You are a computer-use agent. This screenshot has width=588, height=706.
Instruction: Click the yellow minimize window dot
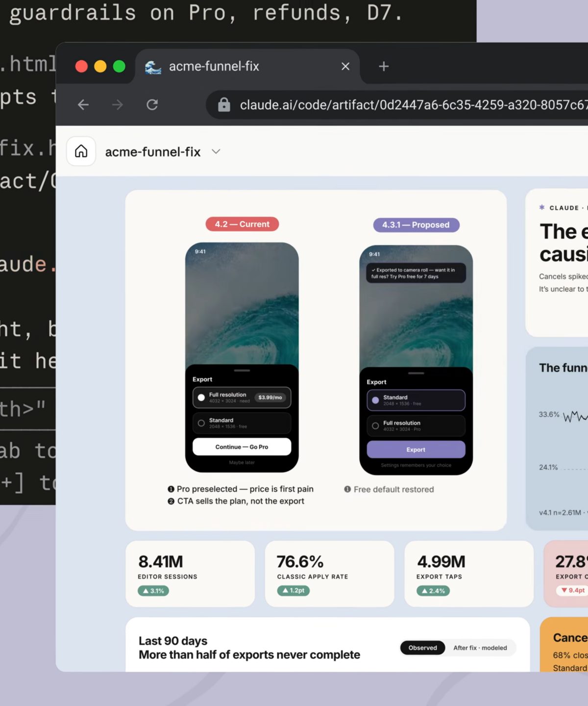(100, 66)
